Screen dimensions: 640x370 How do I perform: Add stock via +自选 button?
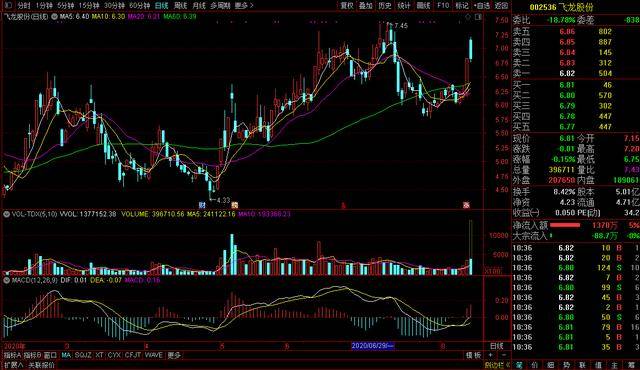pos(482,5)
